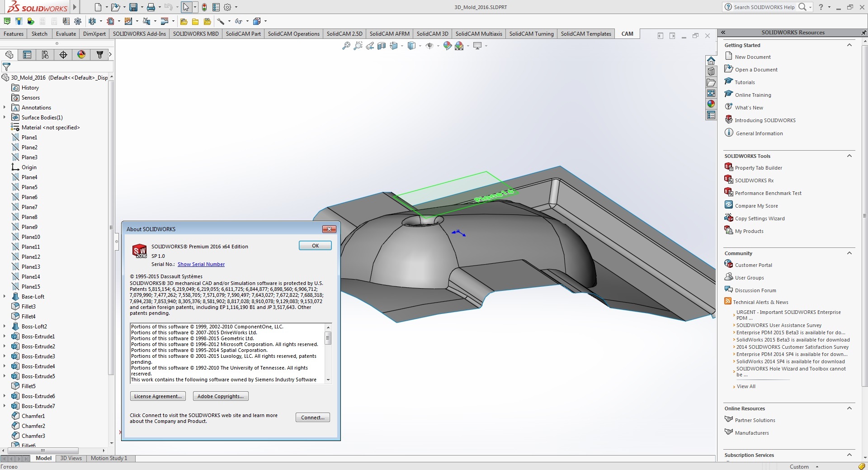Open Performance Benchmark Test link
The height and width of the screenshot is (470, 868).
pyautogui.click(x=768, y=193)
